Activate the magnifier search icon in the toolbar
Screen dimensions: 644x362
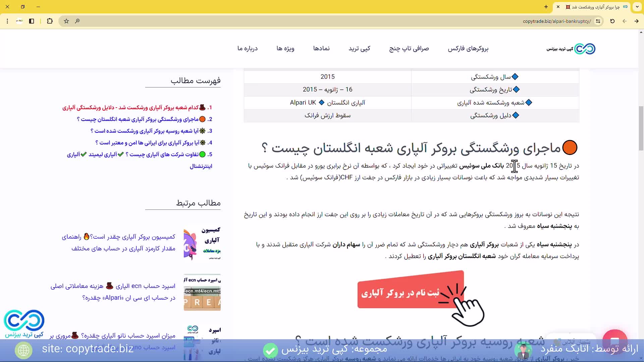77,21
